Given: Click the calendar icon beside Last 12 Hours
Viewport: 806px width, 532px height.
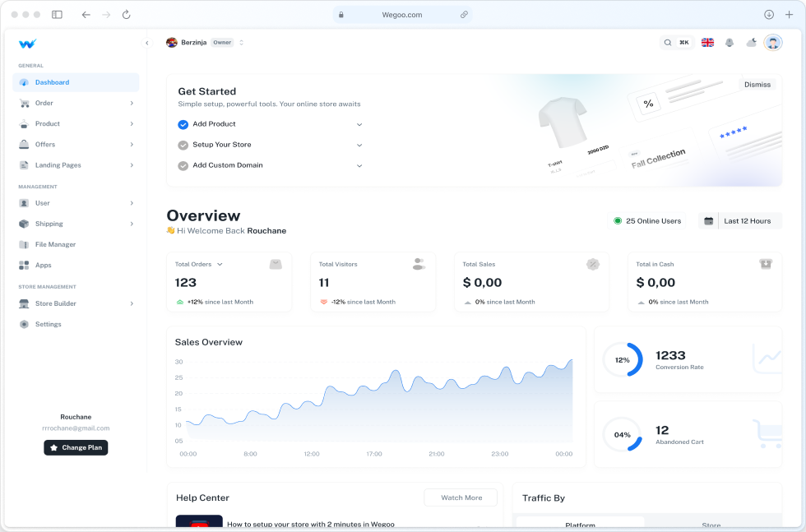Looking at the screenshot, I should click(x=708, y=221).
